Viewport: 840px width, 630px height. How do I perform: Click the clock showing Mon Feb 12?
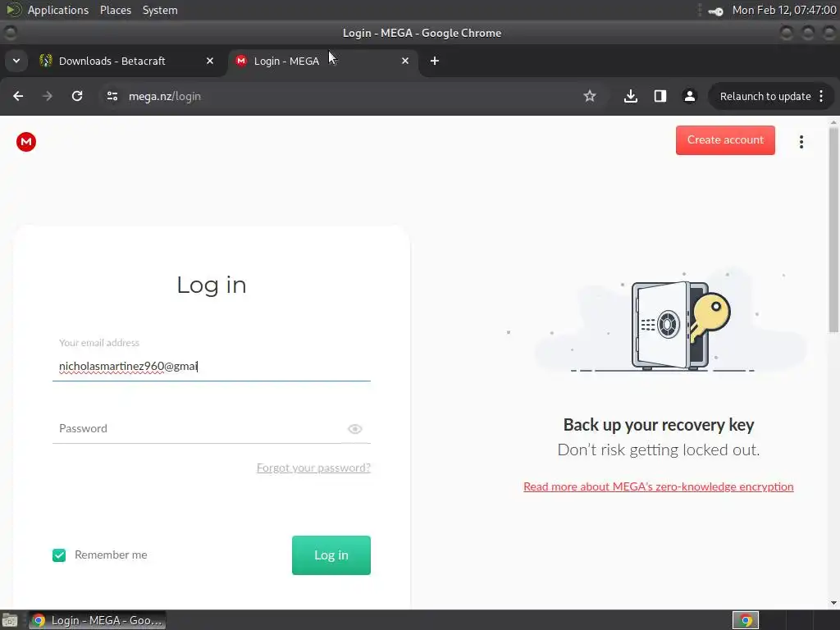tap(783, 10)
